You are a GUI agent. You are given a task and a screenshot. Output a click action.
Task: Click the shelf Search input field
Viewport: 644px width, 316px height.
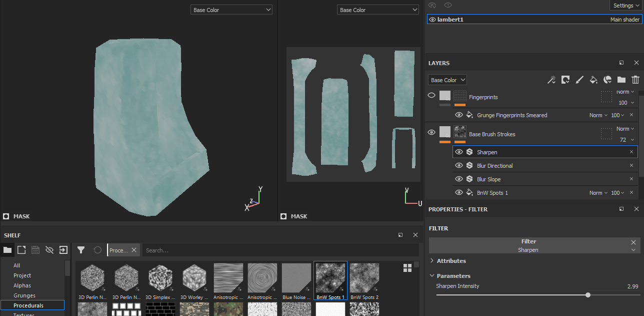280,250
